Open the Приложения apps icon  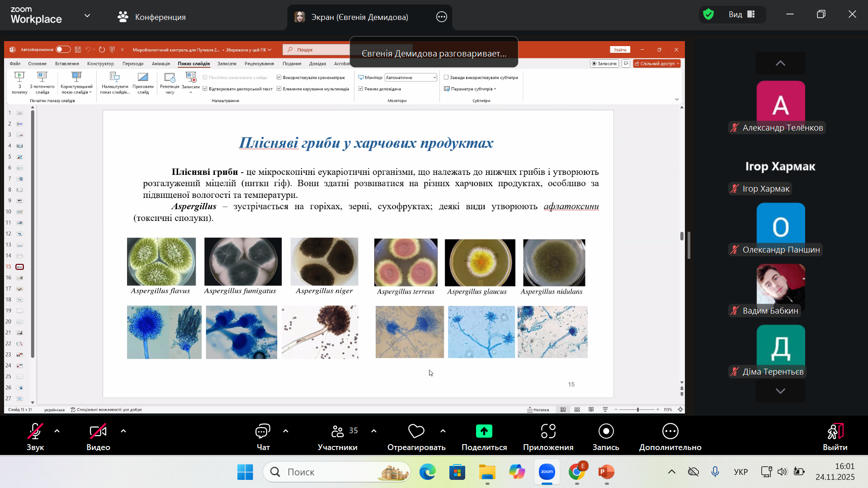point(548,432)
